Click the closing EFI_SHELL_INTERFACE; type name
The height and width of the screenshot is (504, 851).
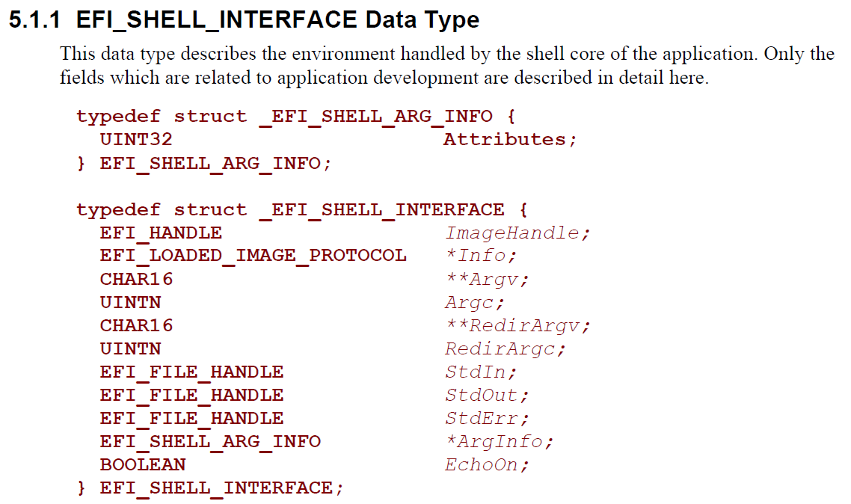tap(216, 489)
